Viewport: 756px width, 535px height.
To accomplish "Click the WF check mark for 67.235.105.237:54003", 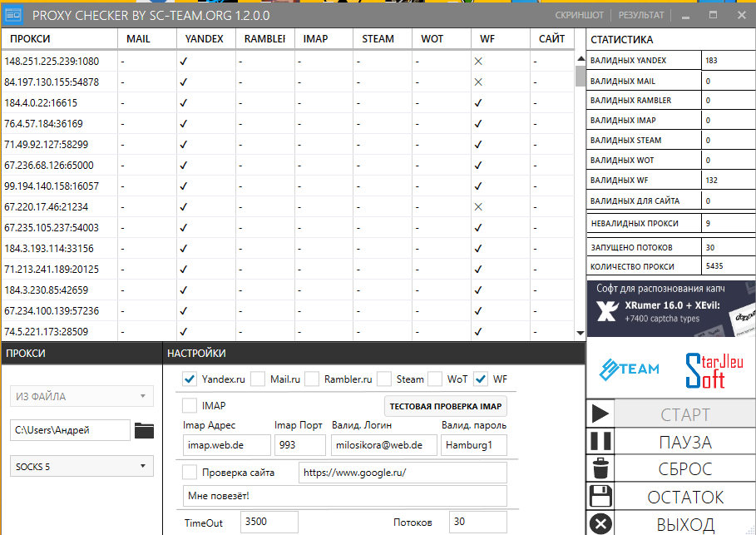I will 478,228.
